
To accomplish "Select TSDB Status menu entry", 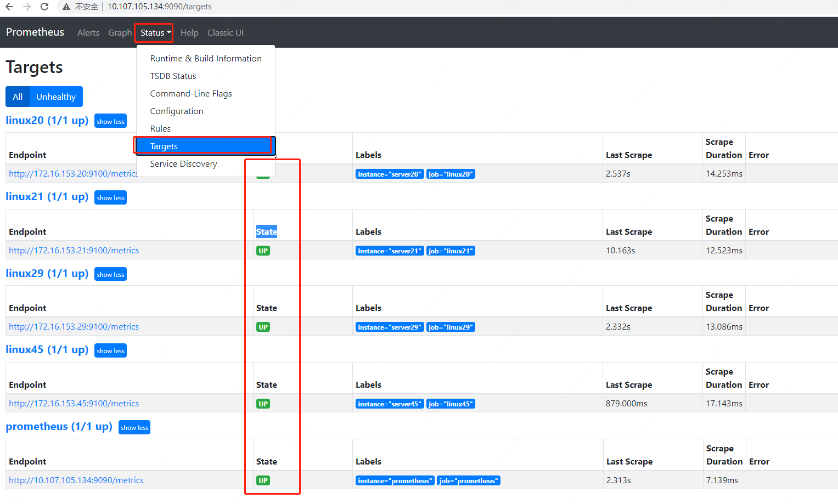I will [206, 76].
